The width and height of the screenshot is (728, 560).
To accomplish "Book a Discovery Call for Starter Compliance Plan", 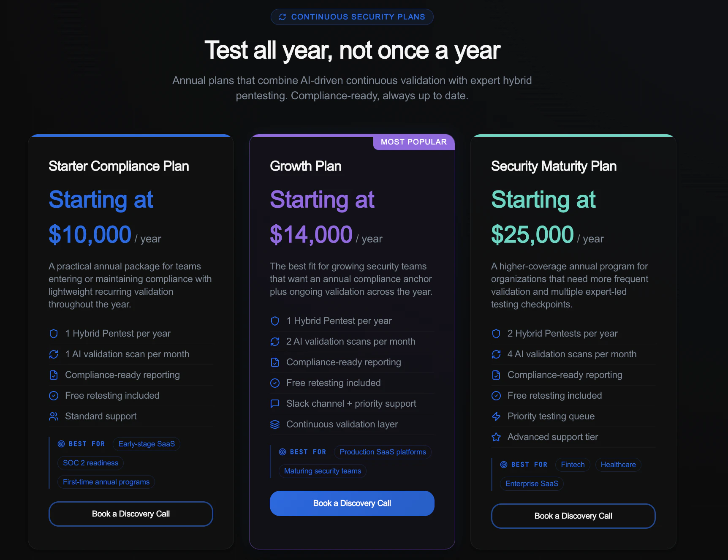I will (x=131, y=514).
